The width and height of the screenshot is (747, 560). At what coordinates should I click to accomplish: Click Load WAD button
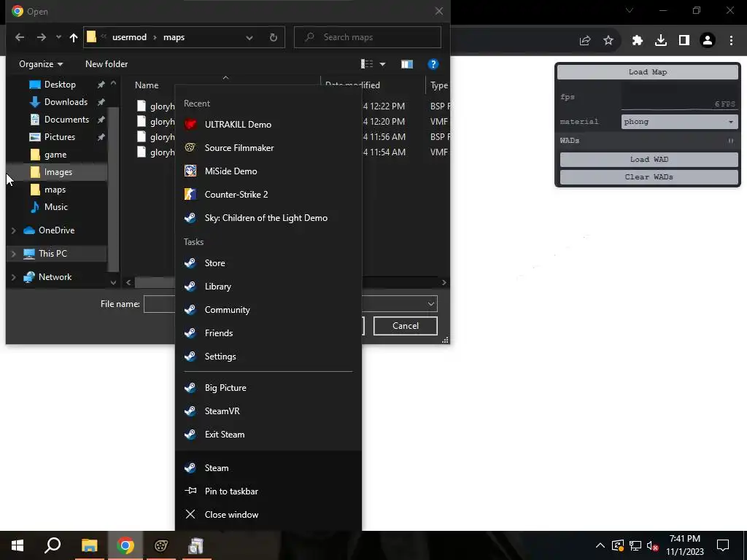click(649, 160)
